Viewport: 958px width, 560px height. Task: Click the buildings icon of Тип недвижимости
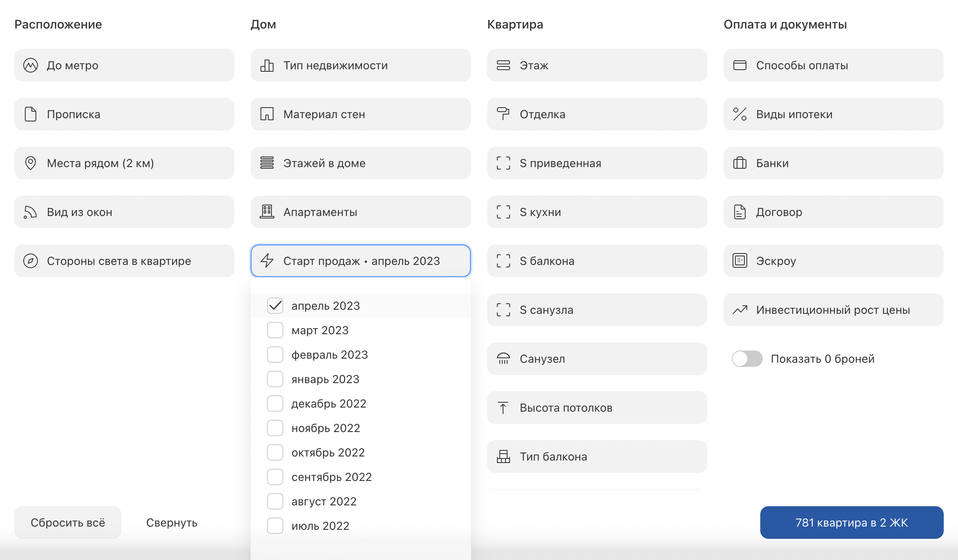(x=267, y=65)
